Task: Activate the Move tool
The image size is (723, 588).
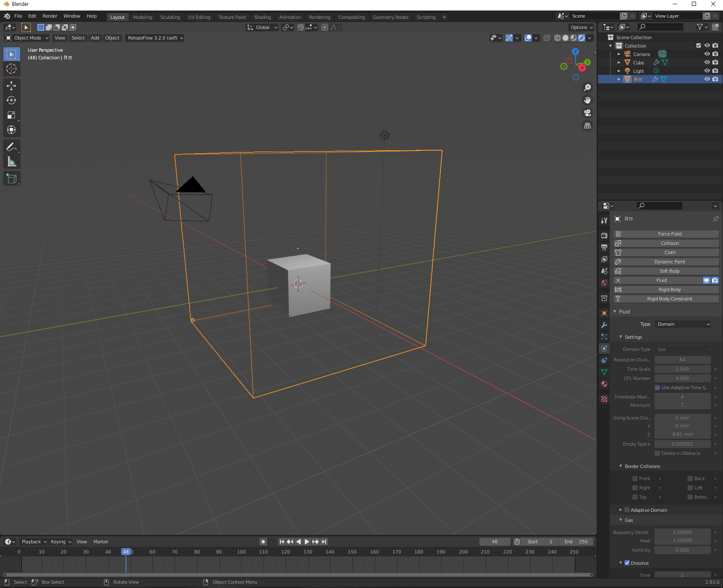Action: click(x=11, y=86)
